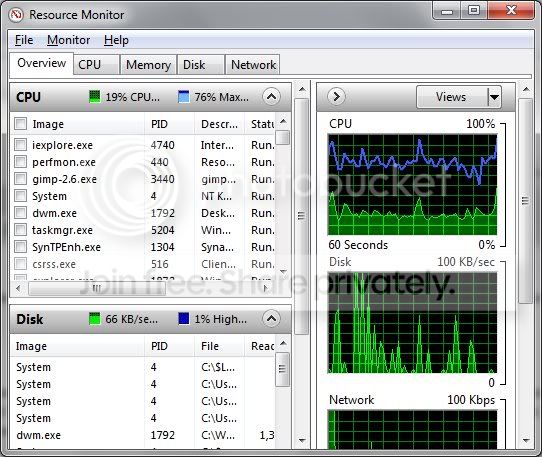Click the Network activity graph
Viewport: 542px width, 457px height.
click(412, 430)
